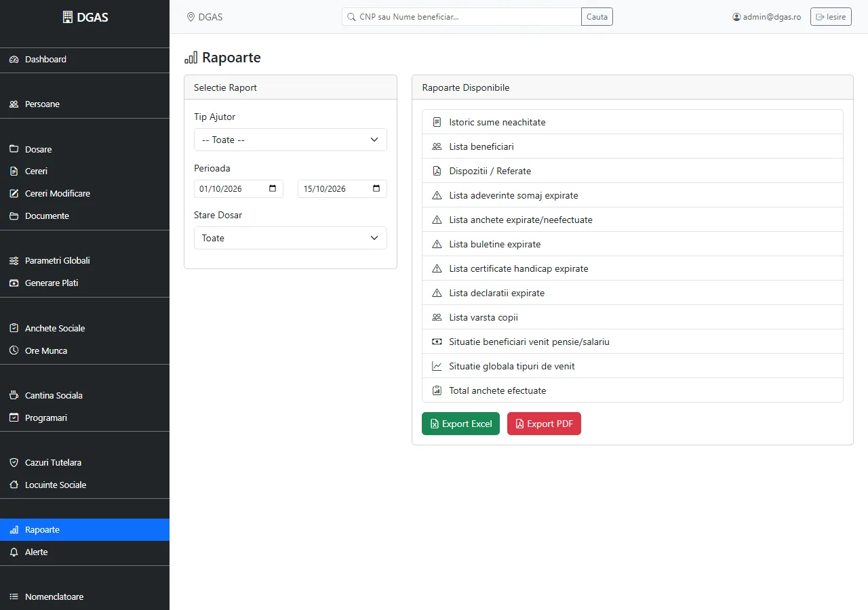Click the location pin icon next to DGAS
868x610 pixels.
click(191, 17)
